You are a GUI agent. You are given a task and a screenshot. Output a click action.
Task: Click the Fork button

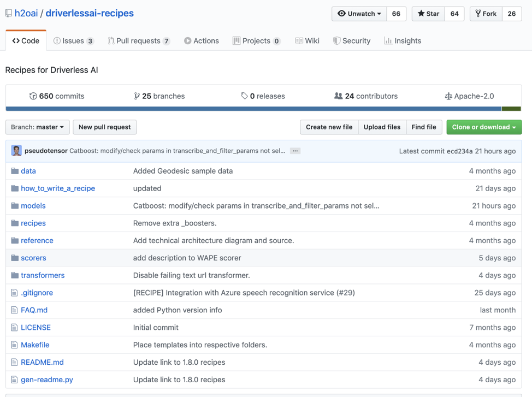(486, 14)
